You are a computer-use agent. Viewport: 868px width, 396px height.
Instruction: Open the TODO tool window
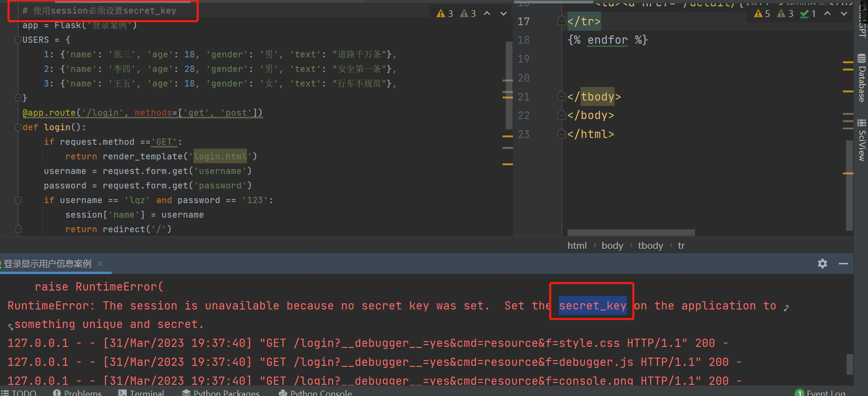tap(19, 392)
